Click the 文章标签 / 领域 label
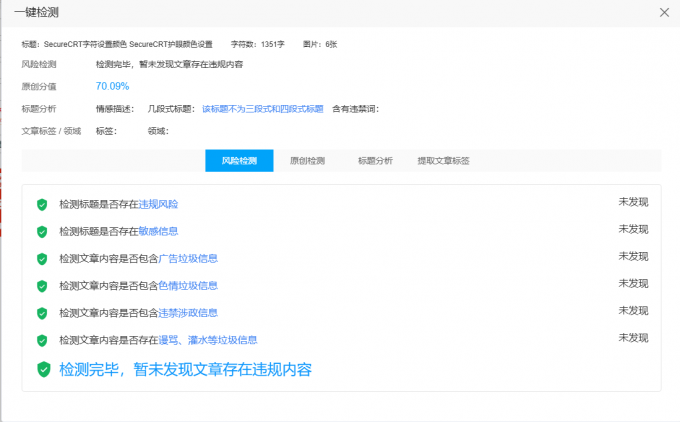The height and width of the screenshot is (422, 680). (51, 131)
